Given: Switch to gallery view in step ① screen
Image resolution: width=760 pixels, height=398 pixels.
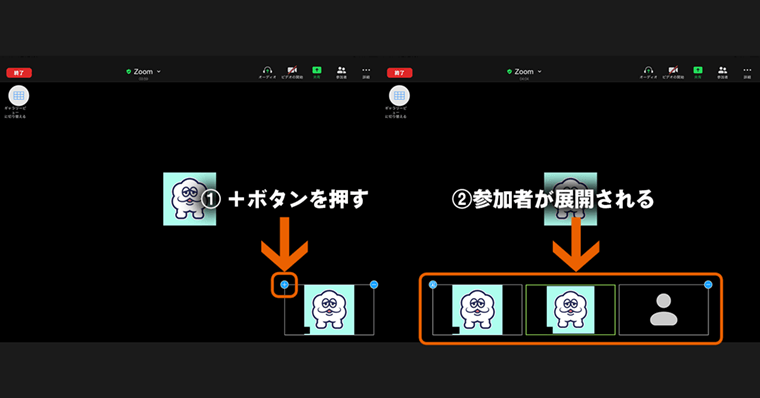Looking at the screenshot, I should 18,96.
